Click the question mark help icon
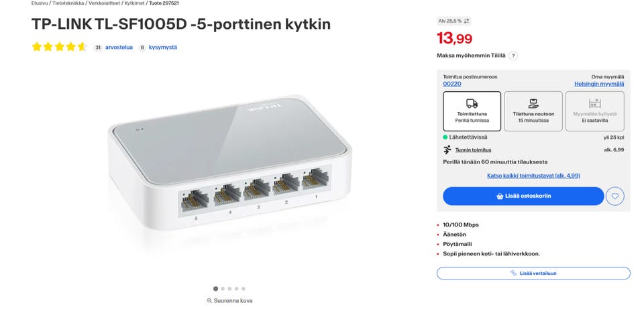The image size is (644, 309). point(513,56)
